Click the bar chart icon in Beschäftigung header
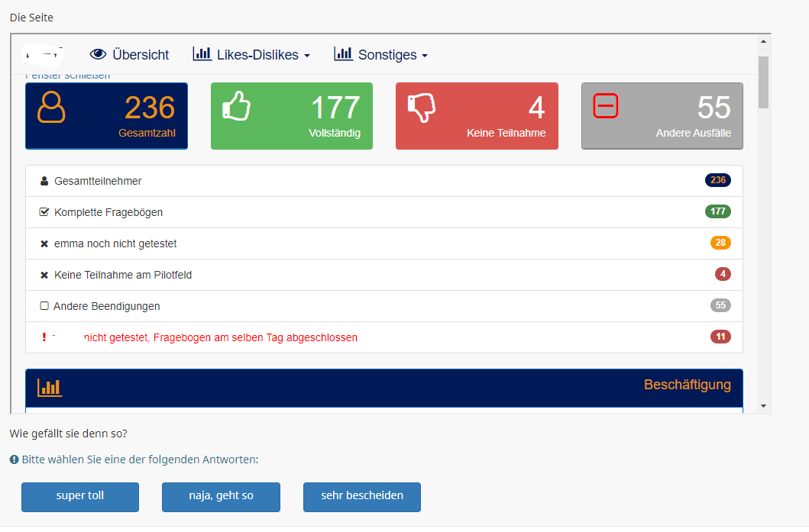Image resolution: width=809 pixels, height=532 pixels. (50, 387)
